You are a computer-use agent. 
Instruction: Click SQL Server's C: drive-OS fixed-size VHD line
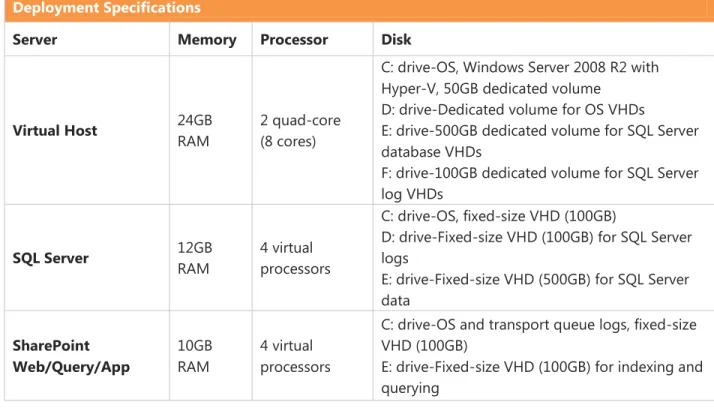coord(499,216)
